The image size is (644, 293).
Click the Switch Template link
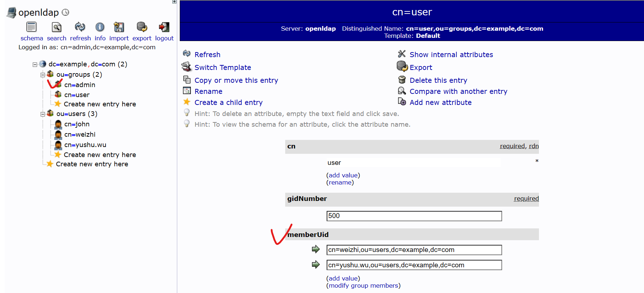(x=223, y=67)
